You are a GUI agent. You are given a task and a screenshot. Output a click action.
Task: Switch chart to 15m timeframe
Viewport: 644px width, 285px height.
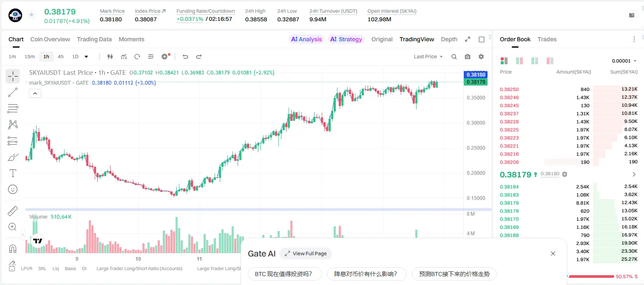(29, 57)
